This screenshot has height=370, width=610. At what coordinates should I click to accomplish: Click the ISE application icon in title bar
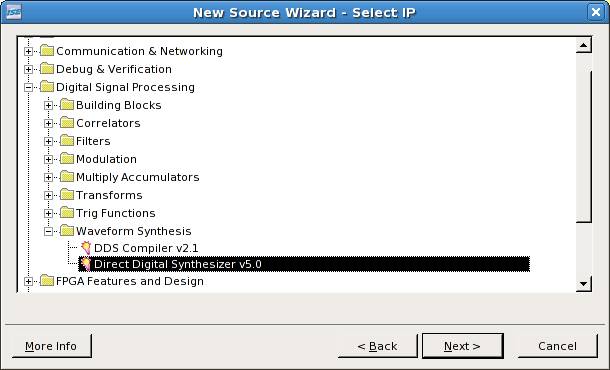(x=14, y=12)
